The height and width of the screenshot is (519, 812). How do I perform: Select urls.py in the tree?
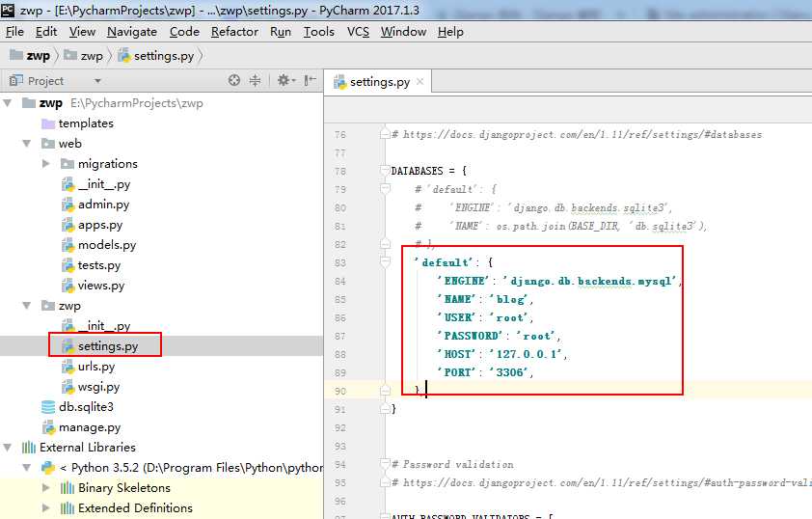coord(88,367)
